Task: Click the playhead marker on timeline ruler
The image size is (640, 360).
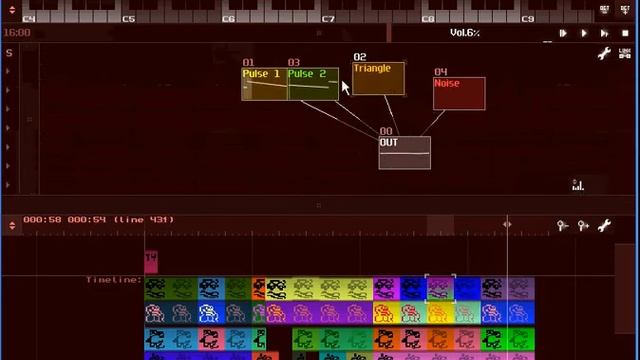Action: coord(507,224)
